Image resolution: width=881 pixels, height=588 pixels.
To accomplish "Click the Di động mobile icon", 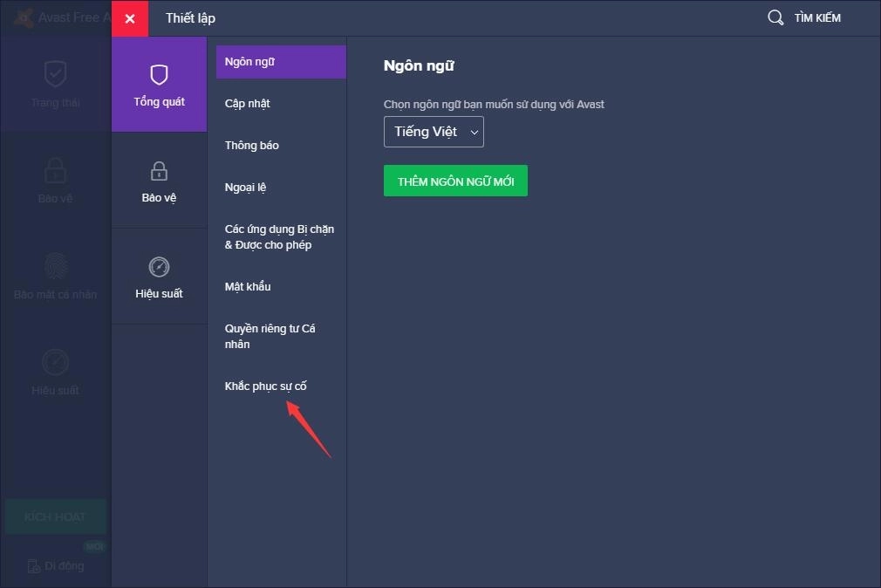I will click(x=34, y=566).
